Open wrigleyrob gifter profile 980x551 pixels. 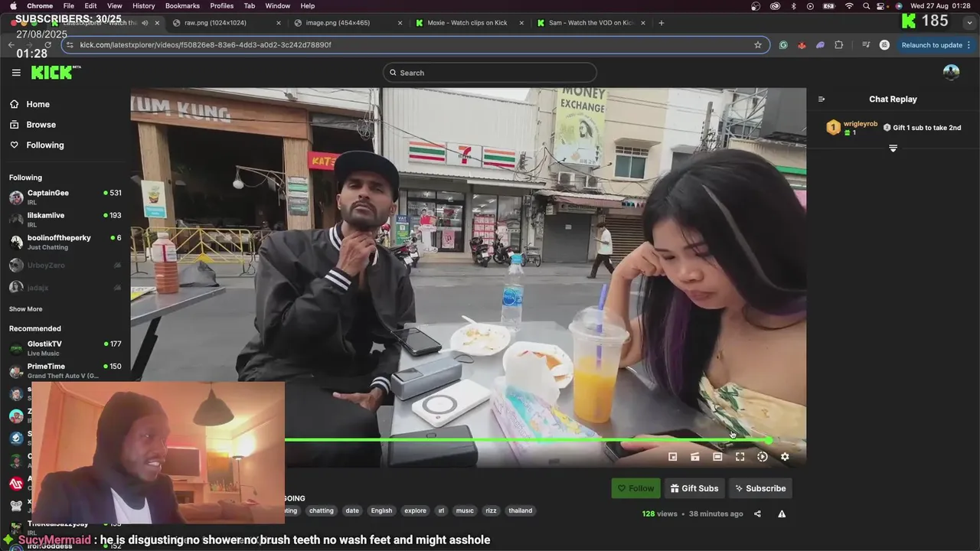tap(860, 124)
